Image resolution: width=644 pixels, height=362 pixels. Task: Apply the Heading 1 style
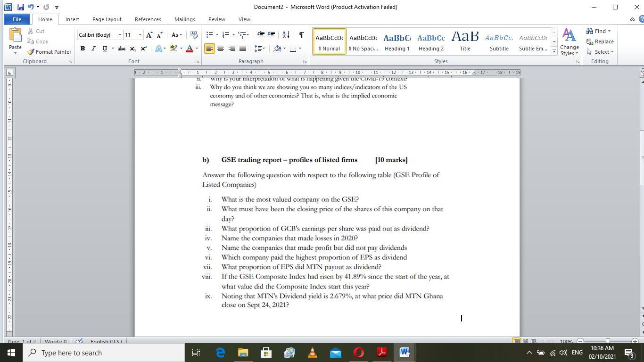pyautogui.click(x=397, y=41)
